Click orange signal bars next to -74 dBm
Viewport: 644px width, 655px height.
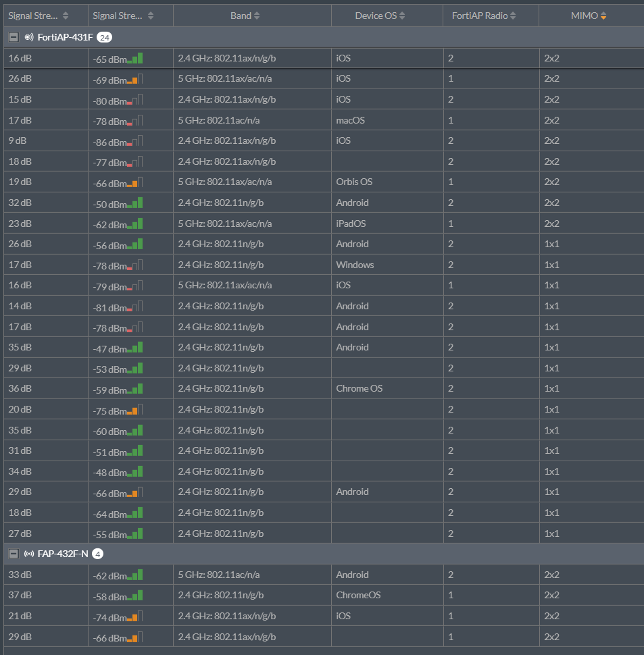[135, 616]
